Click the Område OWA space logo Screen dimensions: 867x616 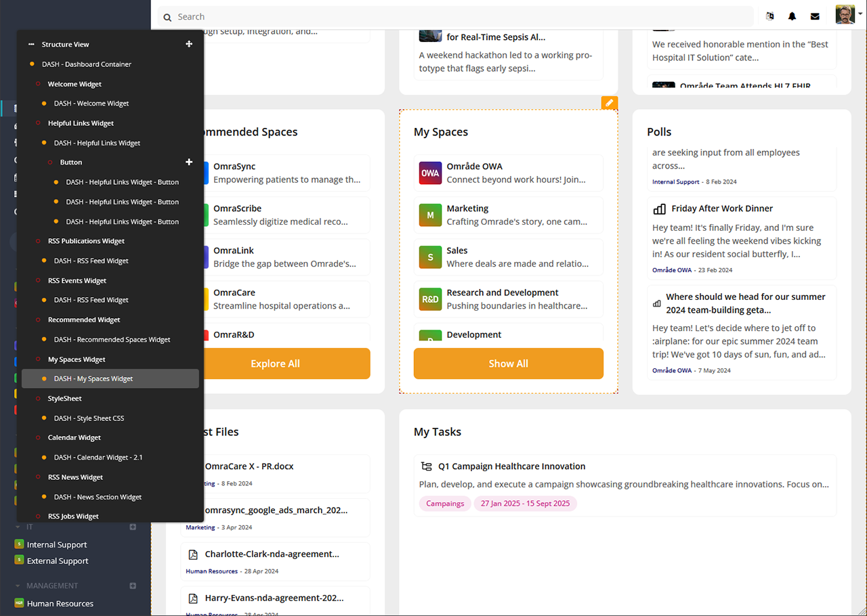coord(430,173)
